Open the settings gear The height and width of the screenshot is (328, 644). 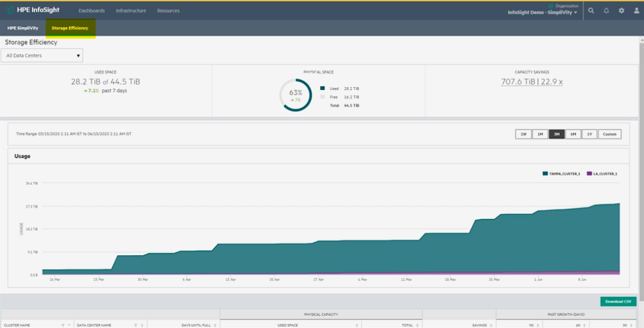pos(621,11)
